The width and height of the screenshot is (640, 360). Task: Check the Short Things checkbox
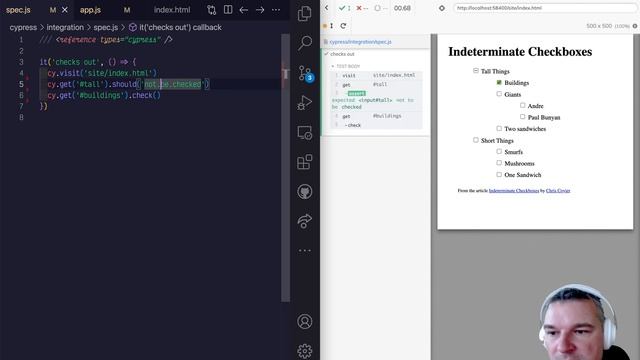476,140
